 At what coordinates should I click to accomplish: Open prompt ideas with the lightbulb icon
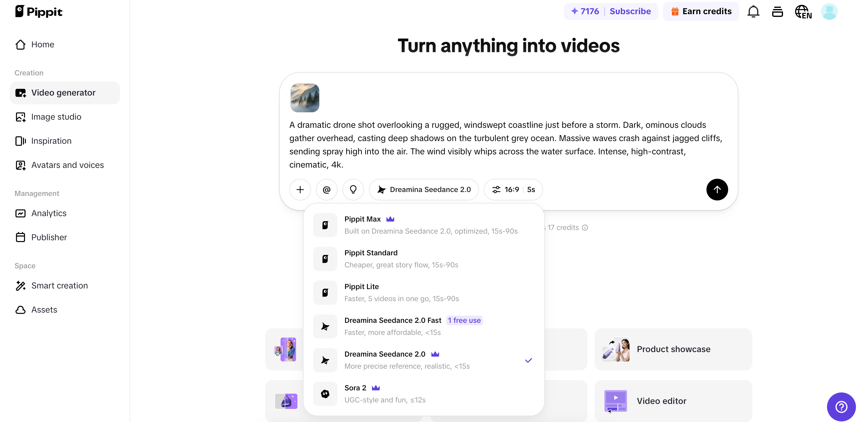(353, 189)
